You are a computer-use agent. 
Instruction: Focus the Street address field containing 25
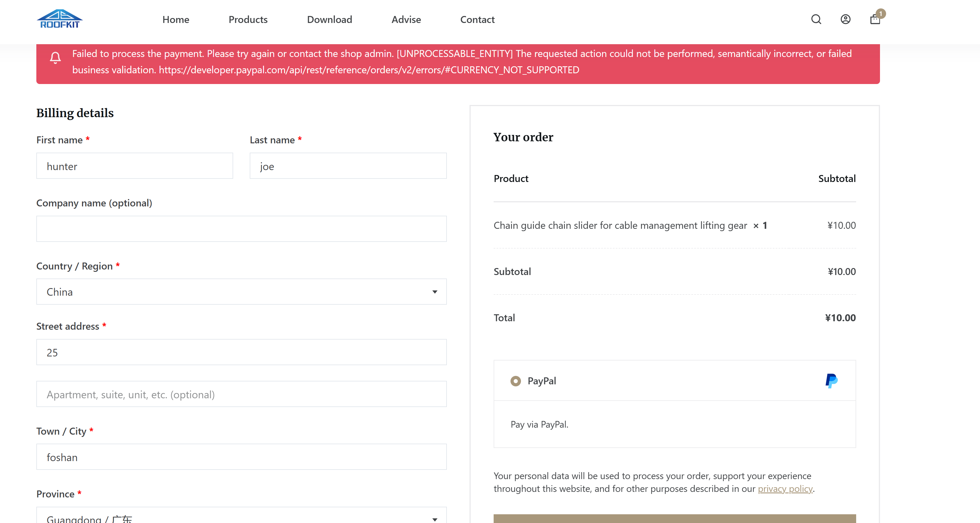tap(241, 352)
